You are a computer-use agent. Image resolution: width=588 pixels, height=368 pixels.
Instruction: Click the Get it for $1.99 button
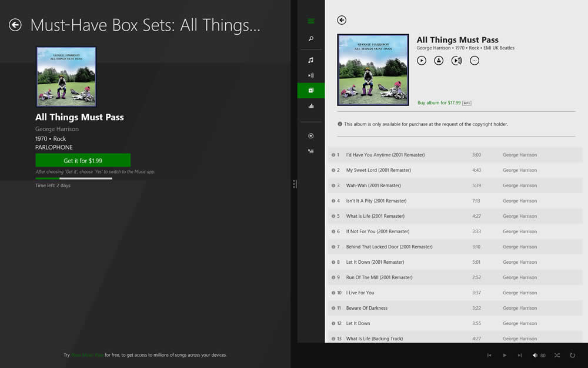[x=83, y=160]
